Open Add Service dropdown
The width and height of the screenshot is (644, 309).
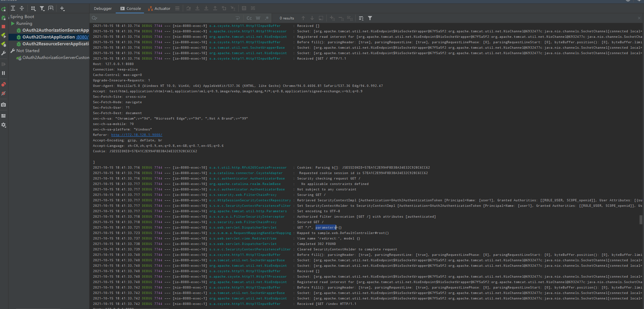pos(62,8)
